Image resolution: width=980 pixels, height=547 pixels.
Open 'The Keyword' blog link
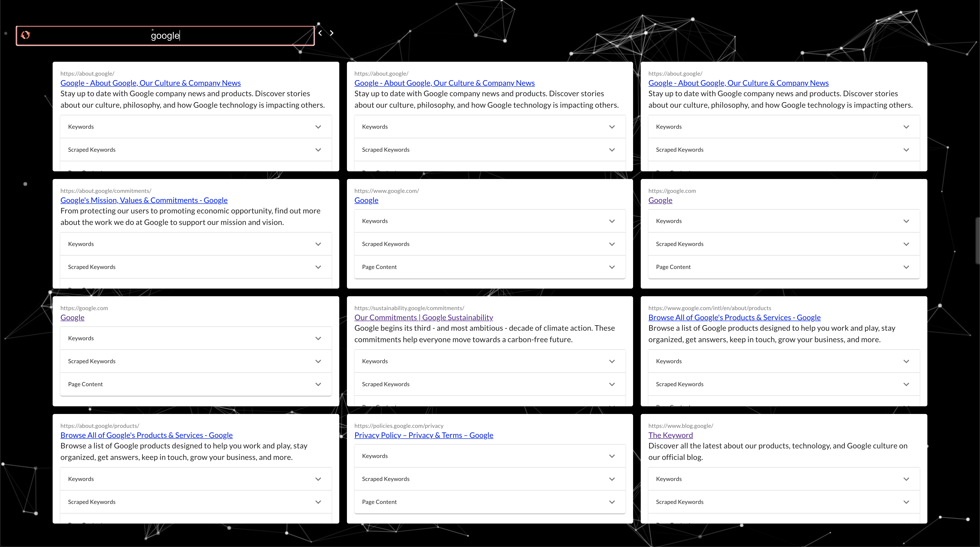coord(670,435)
